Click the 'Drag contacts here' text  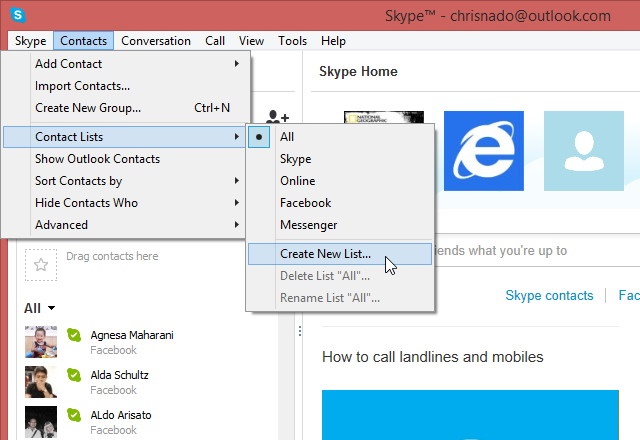(112, 256)
